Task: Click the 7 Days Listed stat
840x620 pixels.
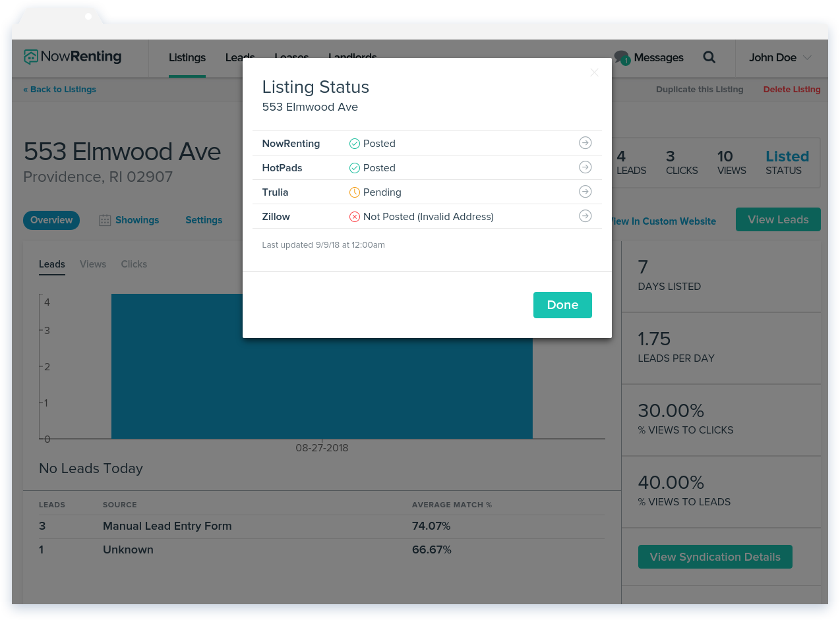Action: pos(721,275)
